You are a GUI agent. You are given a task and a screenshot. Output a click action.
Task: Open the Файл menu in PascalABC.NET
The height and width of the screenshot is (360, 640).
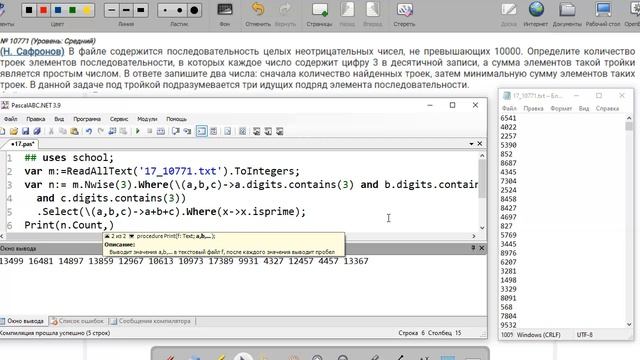tap(11, 119)
